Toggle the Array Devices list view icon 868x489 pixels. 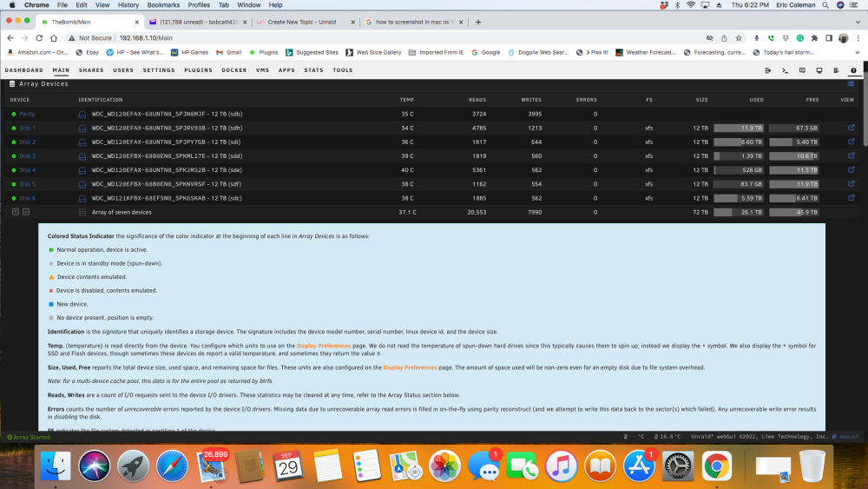coord(851,83)
